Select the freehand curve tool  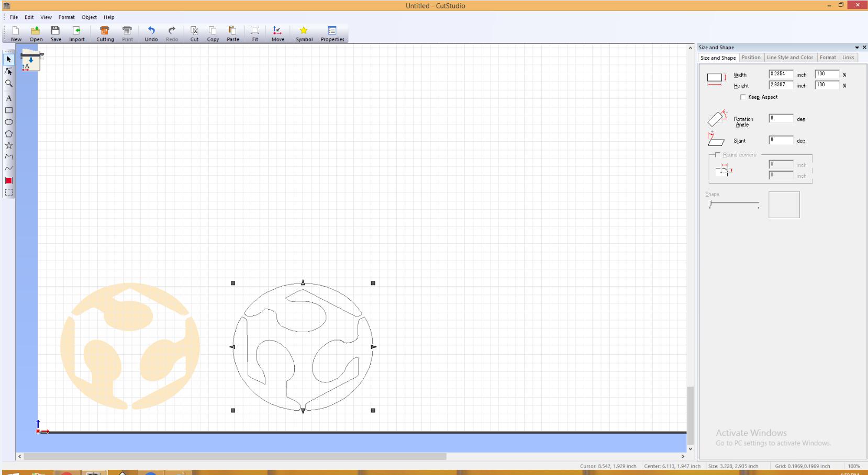tap(9, 168)
